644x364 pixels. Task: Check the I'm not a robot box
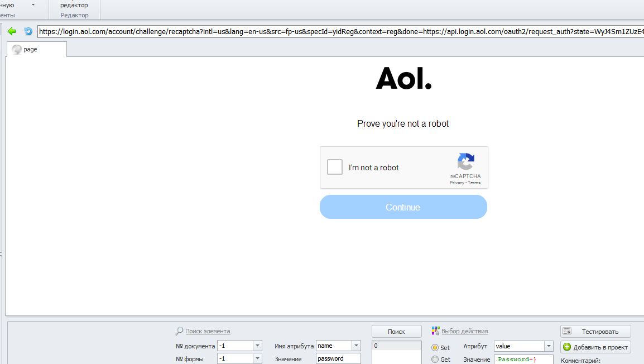[335, 167]
